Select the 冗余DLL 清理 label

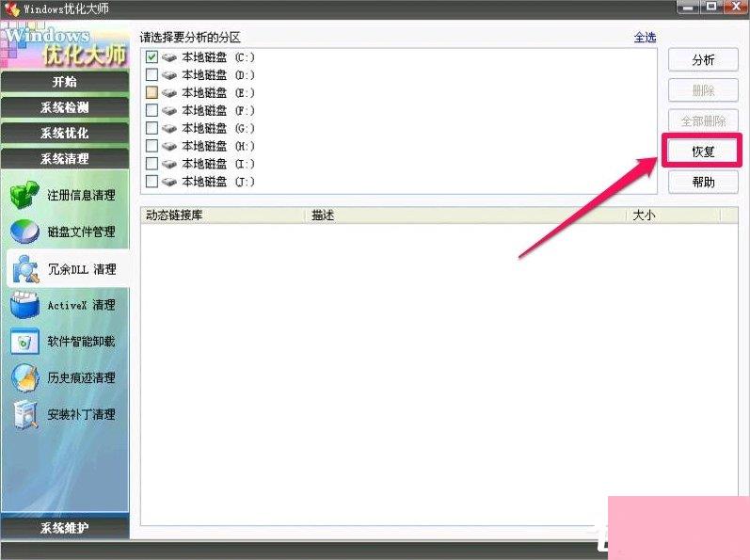click(82, 269)
